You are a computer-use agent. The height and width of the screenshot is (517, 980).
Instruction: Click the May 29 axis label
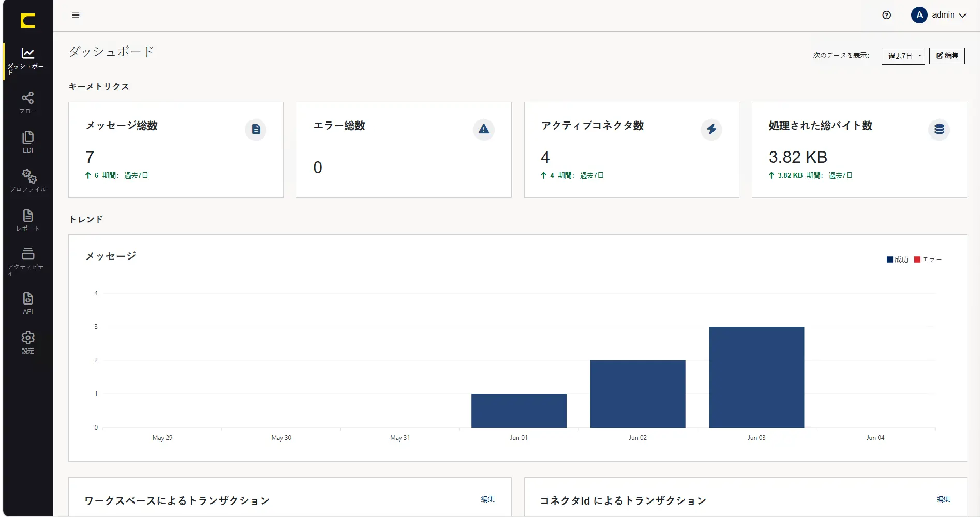[162, 438]
